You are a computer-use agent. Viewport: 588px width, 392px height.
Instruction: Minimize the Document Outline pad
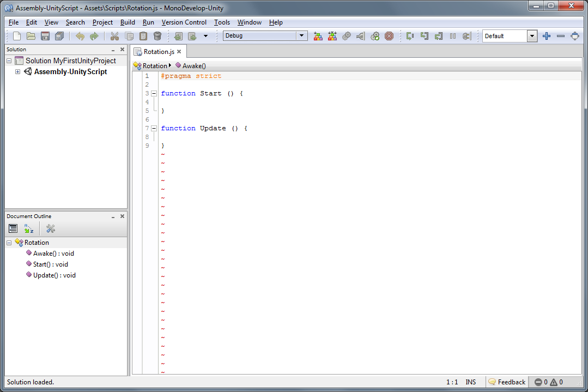[x=113, y=216]
